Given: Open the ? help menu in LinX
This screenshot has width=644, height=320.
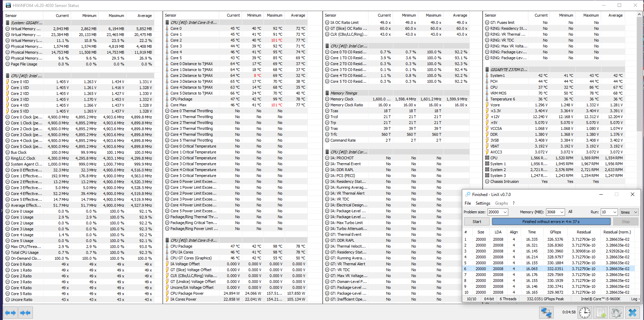Looking at the screenshot, I should [x=513, y=203].
